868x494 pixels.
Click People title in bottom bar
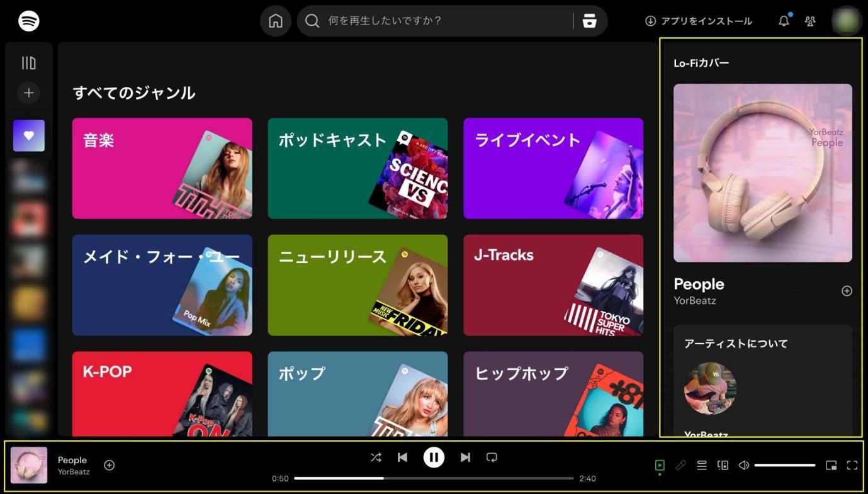pyautogui.click(x=72, y=460)
